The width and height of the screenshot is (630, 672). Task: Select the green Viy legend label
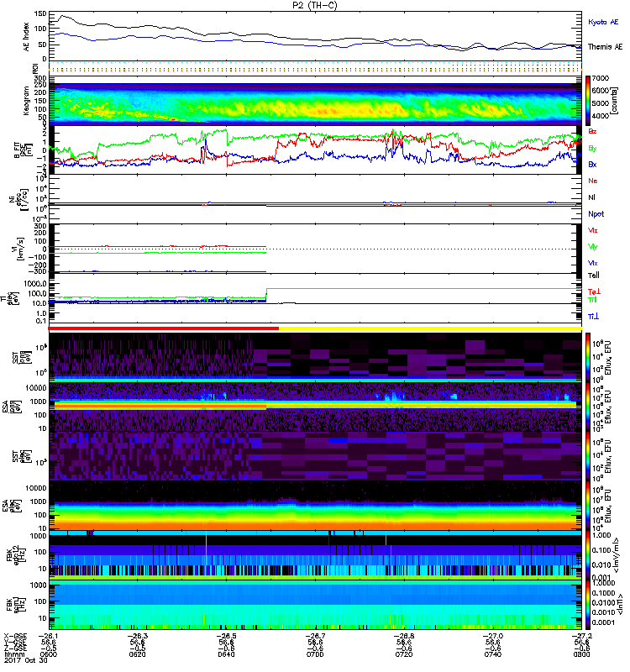[x=593, y=247]
